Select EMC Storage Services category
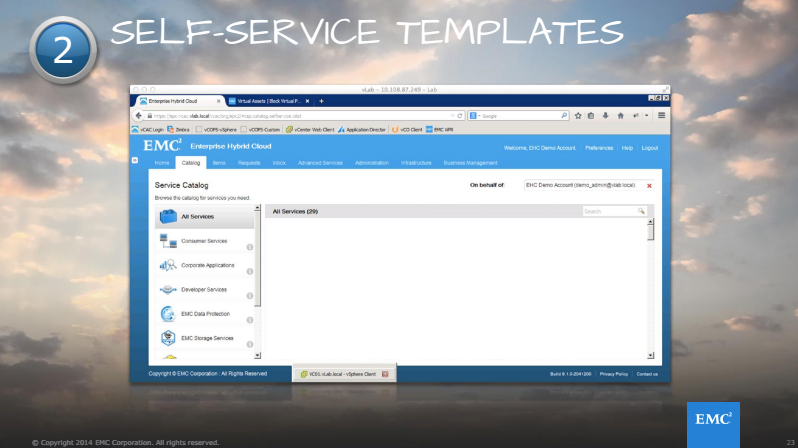Screen dimensions: 798x448 [x=204, y=338]
